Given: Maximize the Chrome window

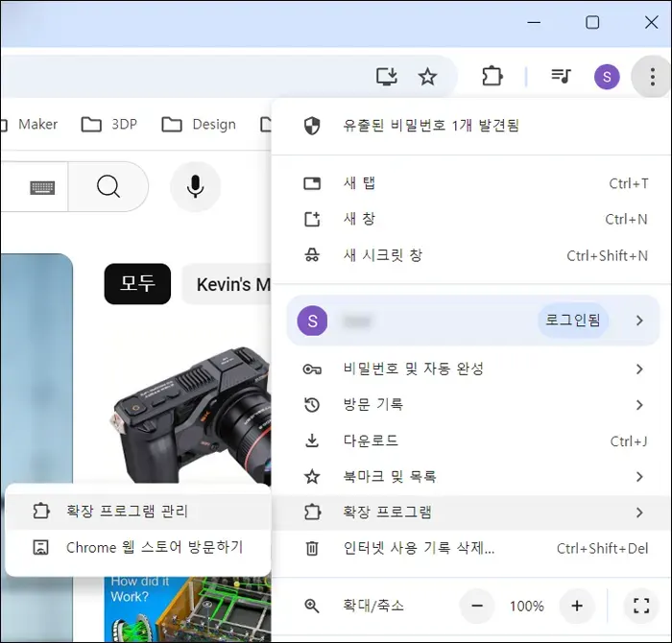Looking at the screenshot, I should coord(592,22).
